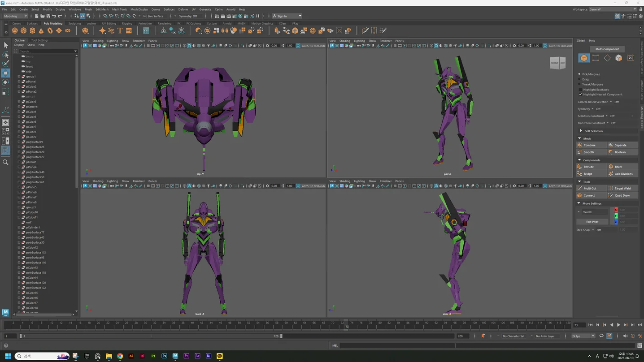Select the Multi-Cut tool icon
Viewport: 644px width, 362px height.
click(580, 188)
